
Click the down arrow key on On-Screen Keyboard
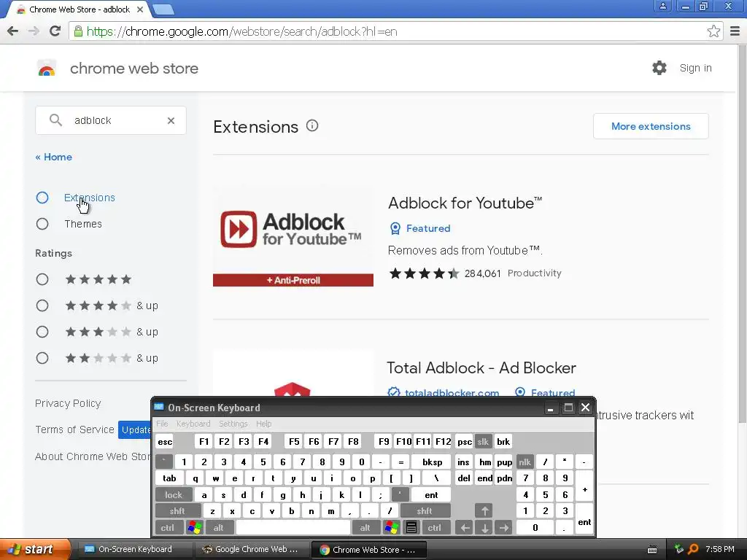(x=484, y=527)
